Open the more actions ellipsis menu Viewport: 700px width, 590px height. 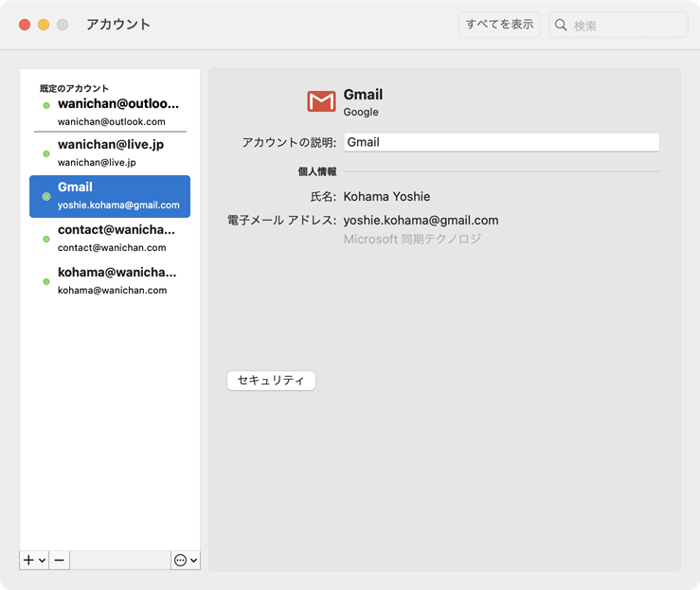[x=186, y=560]
